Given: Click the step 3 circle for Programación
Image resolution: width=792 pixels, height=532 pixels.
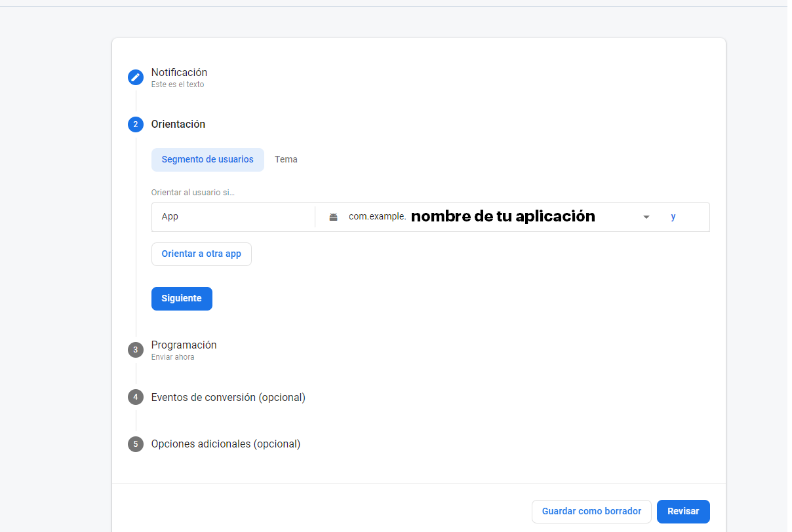Looking at the screenshot, I should (x=136, y=350).
